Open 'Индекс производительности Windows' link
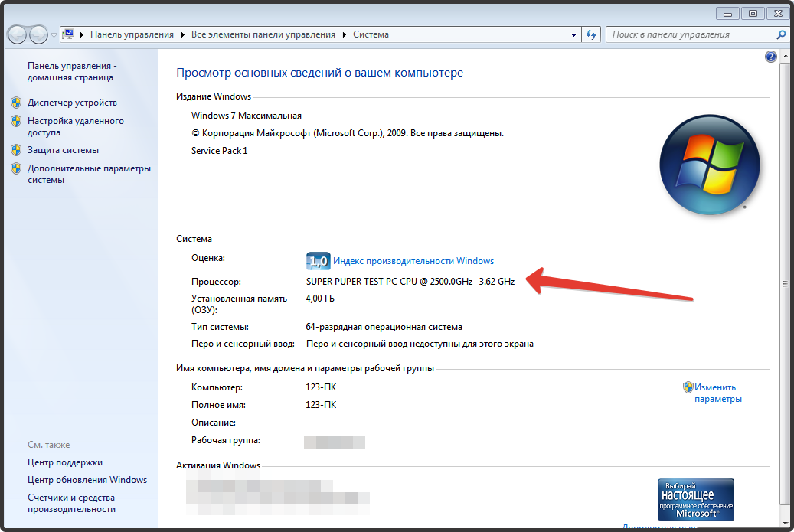Image resolution: width=794 pixels, height=532 pixels. pyautogui.click(x=413, y=261)
